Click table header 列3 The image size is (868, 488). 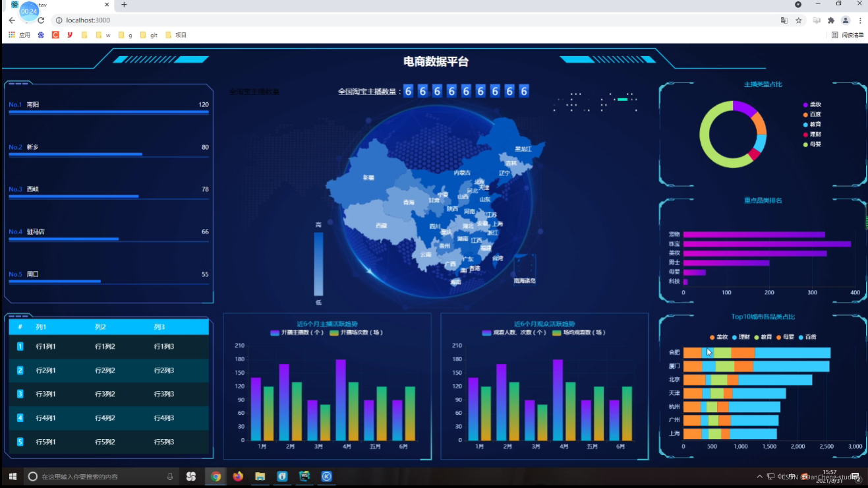pos(159,327)
